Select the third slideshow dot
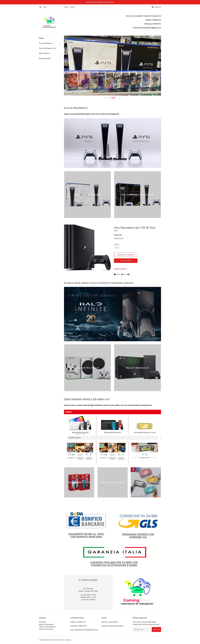 pyautogui.click(x=114, y=98)
